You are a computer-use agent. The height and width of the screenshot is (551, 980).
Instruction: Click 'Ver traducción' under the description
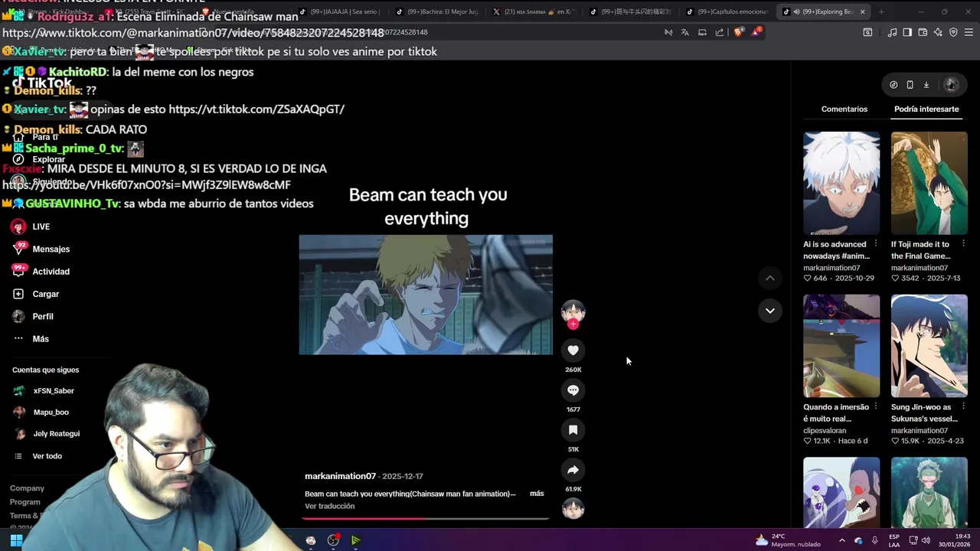(x=329, y=506)
